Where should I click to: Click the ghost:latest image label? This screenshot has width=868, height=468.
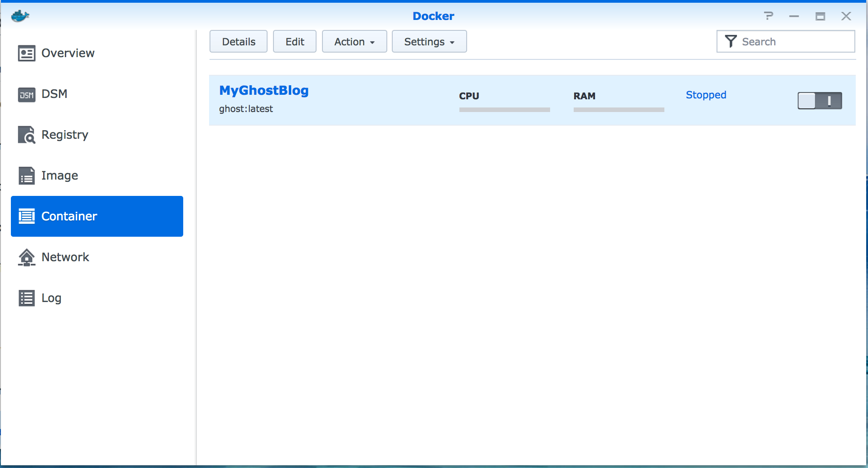pos(246,109)
